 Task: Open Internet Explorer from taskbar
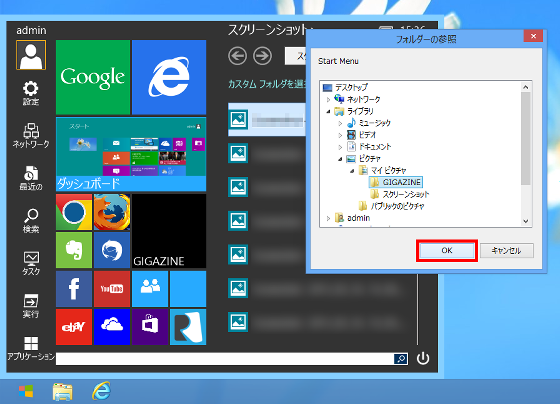(101, 391)
